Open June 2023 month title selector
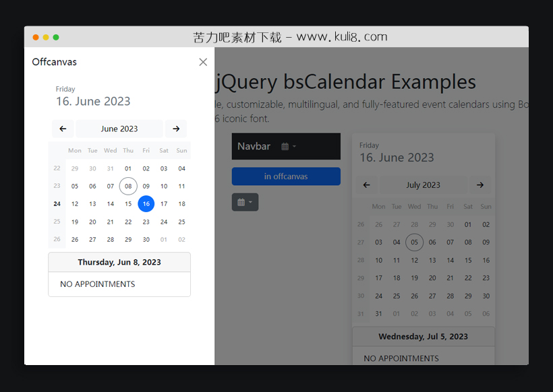This screenshot has width=553, height=392. click(119, 129)
